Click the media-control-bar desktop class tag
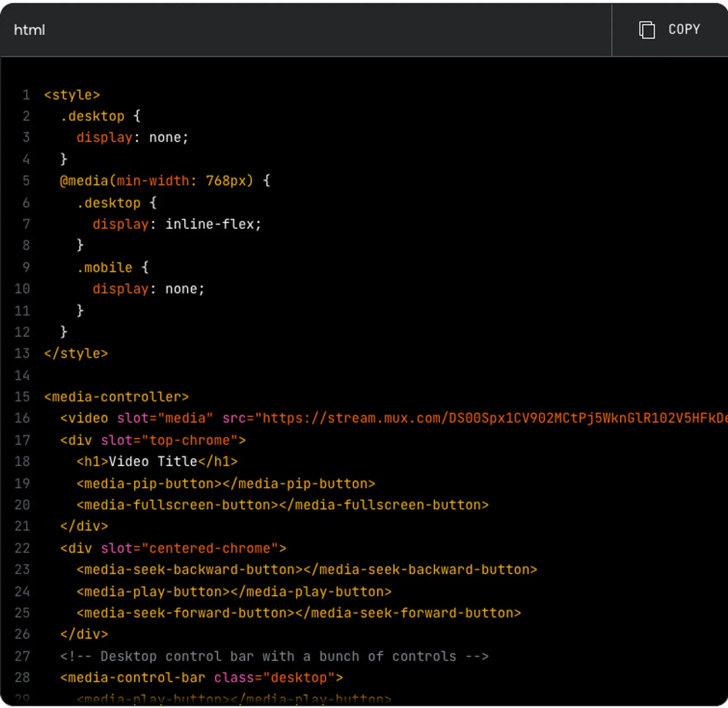 (199, 677)
